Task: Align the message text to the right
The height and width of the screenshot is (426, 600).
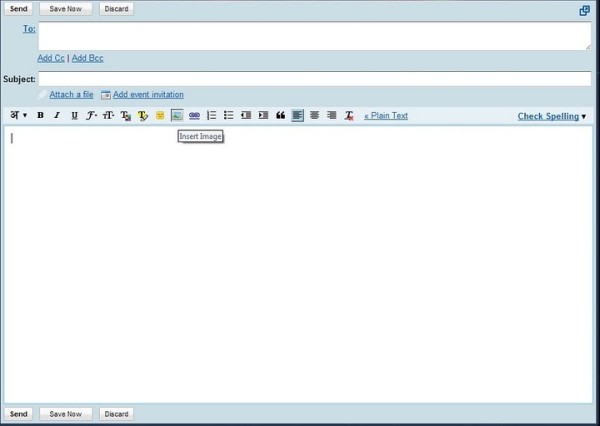Action: [x=331, y=116]
